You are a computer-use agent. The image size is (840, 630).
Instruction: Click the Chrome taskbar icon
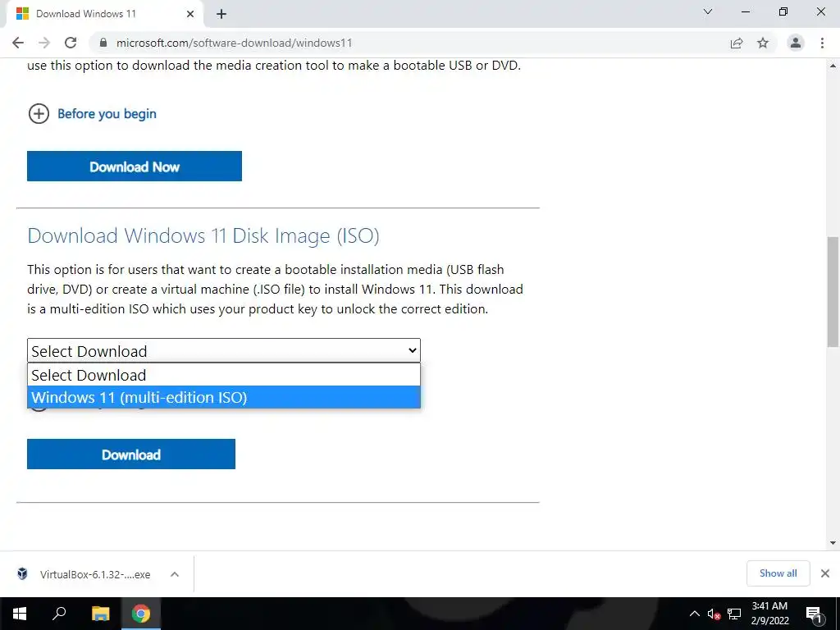tap(141, 614)
